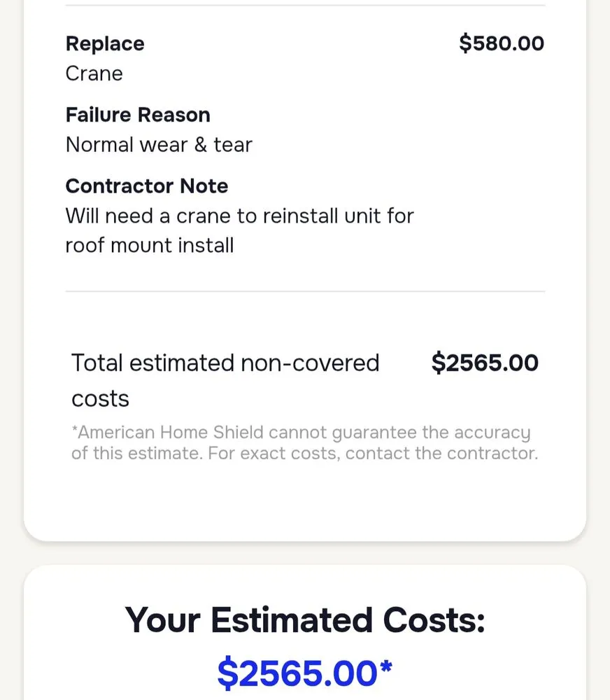Click the 'Will need a crane' note line

240,216
